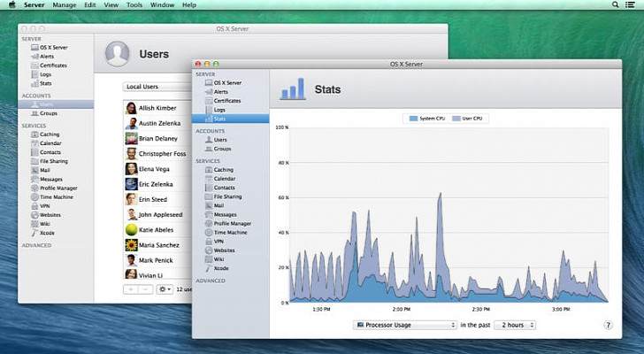Open Time Machine in the Stats window sidebar
Image resolution: width=644 pixels, height=354 pixels.
pyautogui.click(x=230, y=232)
